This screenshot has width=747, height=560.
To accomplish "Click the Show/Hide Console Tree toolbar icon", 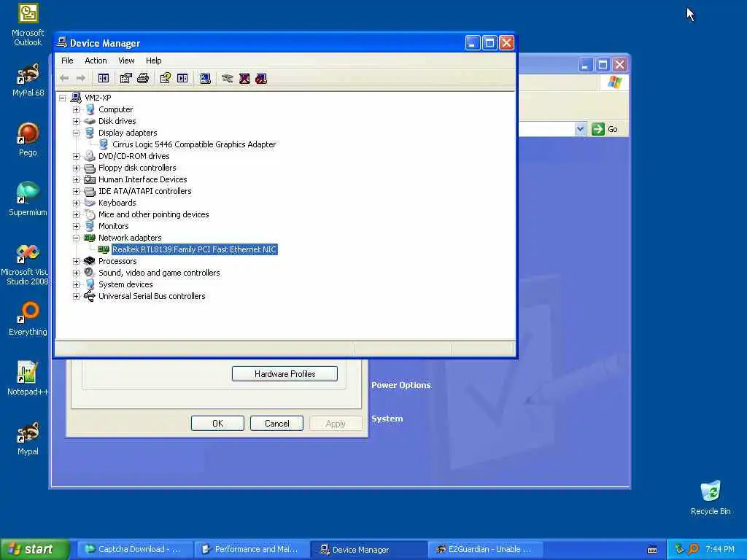I will (104, 79).
